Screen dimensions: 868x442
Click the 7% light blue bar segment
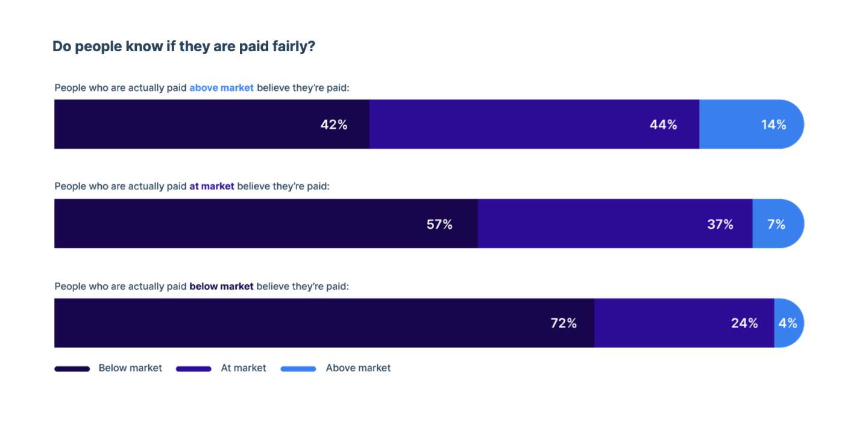(x=776, y=224)
